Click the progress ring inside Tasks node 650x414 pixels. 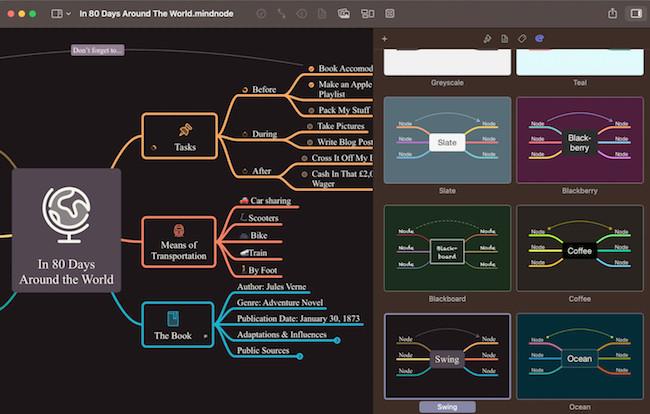click(x=154, y=147)
